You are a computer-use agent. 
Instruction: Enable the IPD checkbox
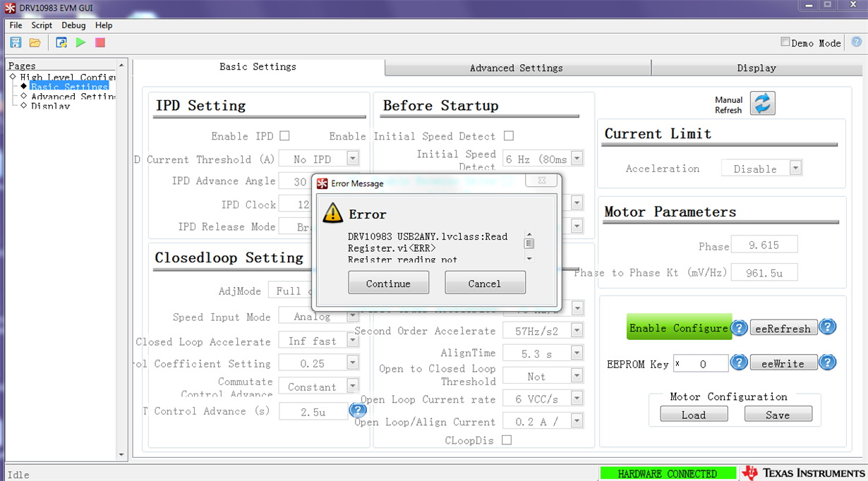click(284, 135)
